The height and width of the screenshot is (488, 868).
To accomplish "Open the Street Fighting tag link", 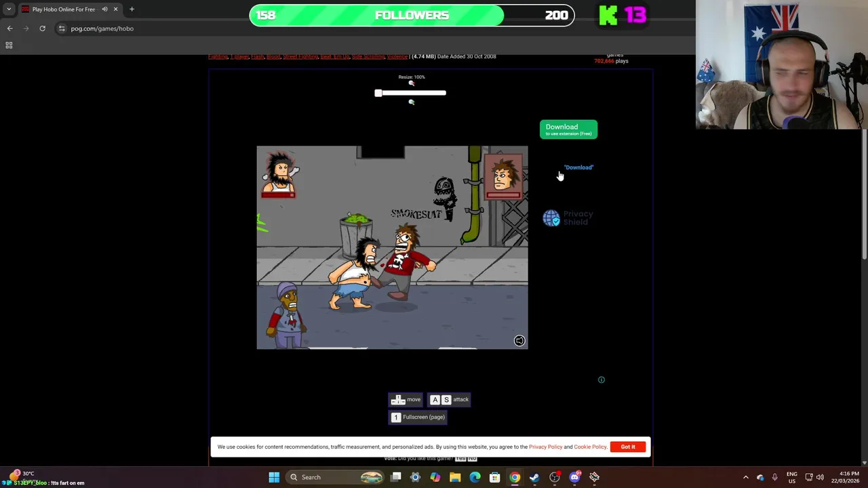I will (x=300, y=57).
